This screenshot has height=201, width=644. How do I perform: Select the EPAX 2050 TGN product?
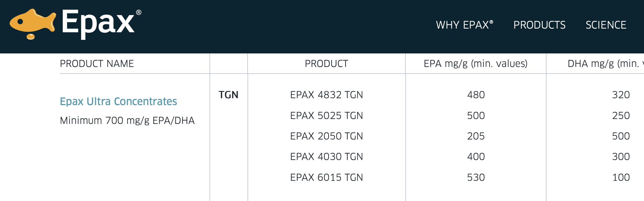pos(326,136)
